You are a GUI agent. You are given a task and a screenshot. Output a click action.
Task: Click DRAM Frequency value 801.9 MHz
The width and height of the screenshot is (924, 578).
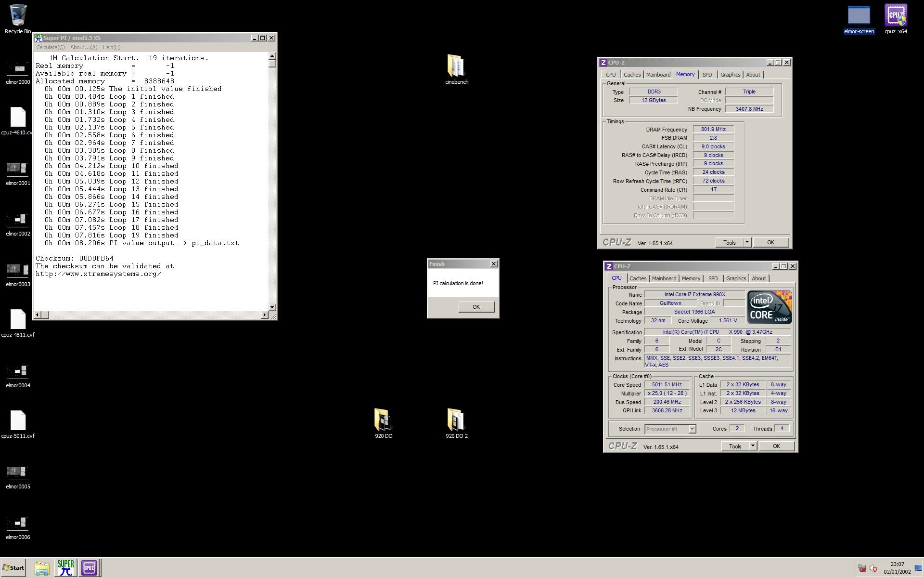[713, 129]
